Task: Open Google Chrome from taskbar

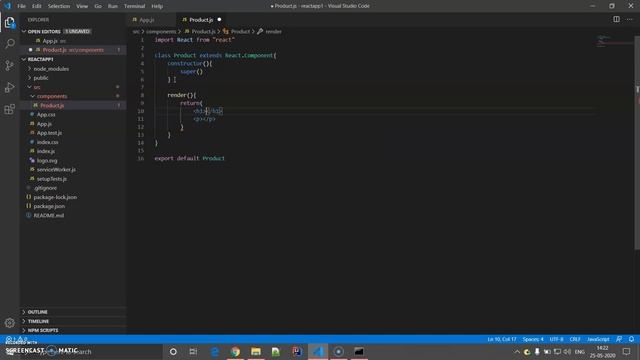Action: click(x=235, y=351)
